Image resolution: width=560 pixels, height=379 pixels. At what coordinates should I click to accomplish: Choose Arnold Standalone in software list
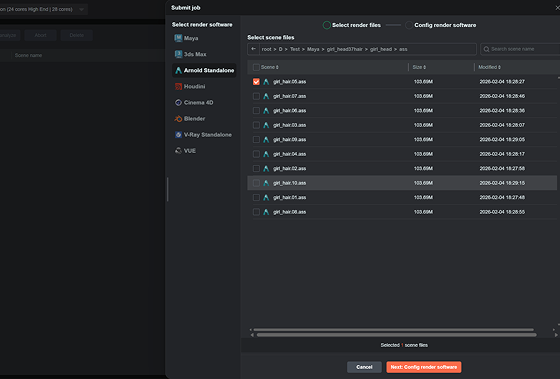tap(204, 70)
